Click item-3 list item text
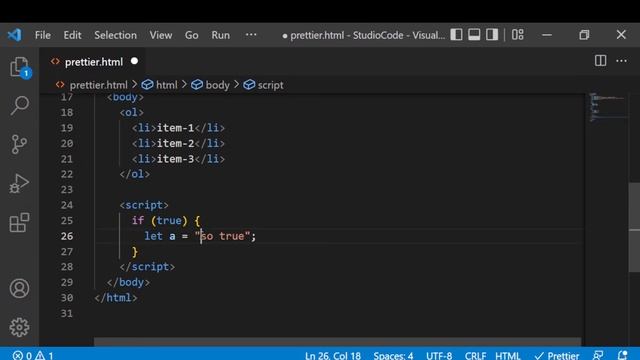This screenshot has height=360, width=640. (175, 159)
